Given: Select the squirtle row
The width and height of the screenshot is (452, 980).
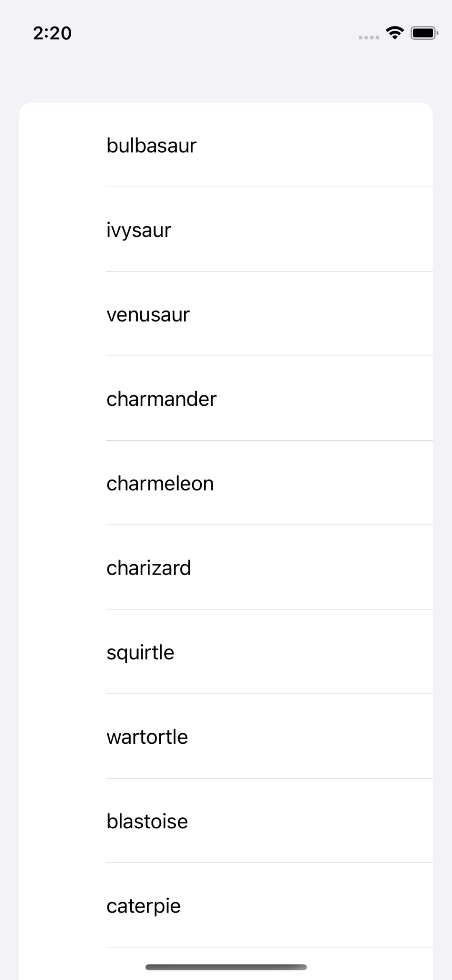Looking at the screenshot, I should (140, 652).
